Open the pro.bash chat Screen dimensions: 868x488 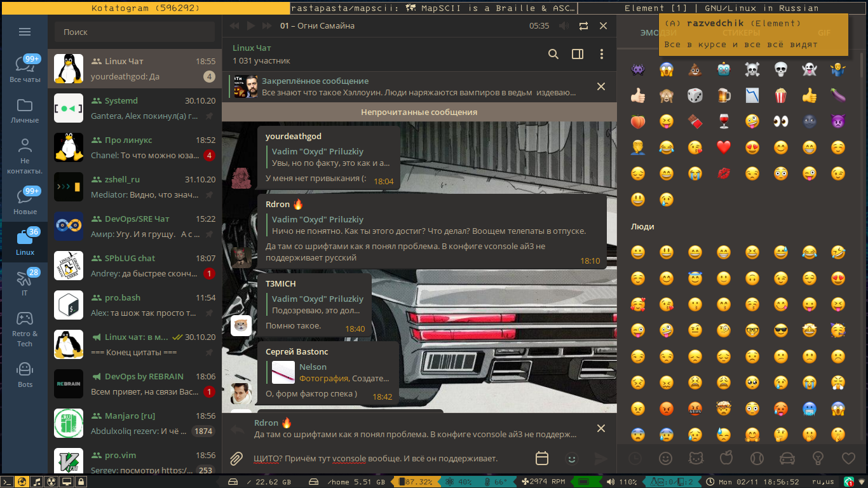tap(135, 306)
